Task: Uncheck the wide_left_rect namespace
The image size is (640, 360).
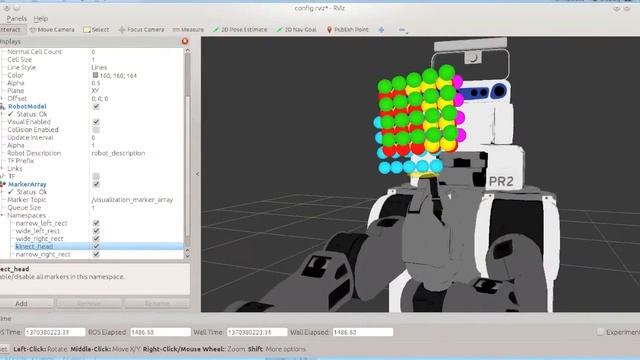Action: pos(96,231)
